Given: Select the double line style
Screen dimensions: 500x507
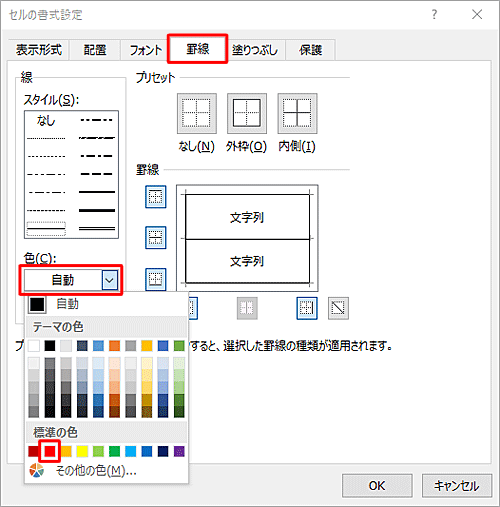Looking at the screenshot, I should (x=97, y=229).
